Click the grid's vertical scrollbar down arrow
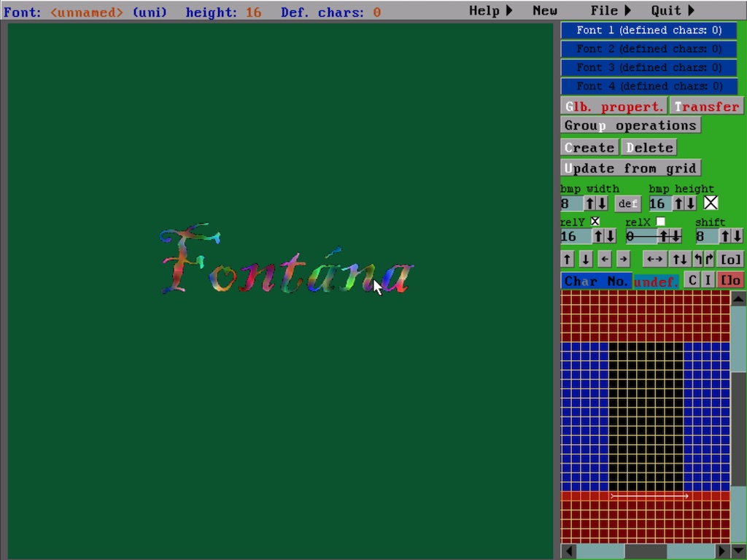 (x=738, y=551)
